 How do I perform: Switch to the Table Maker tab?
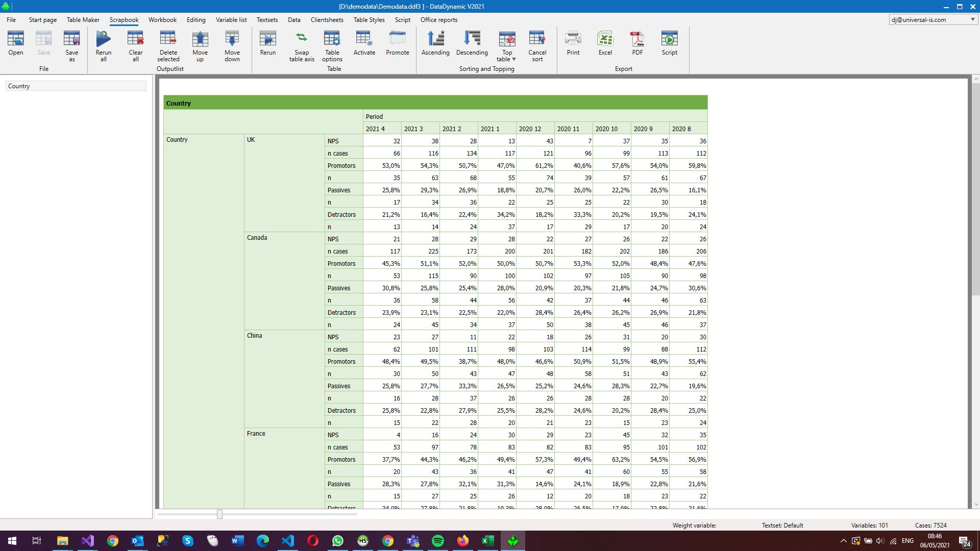point(83,19)
